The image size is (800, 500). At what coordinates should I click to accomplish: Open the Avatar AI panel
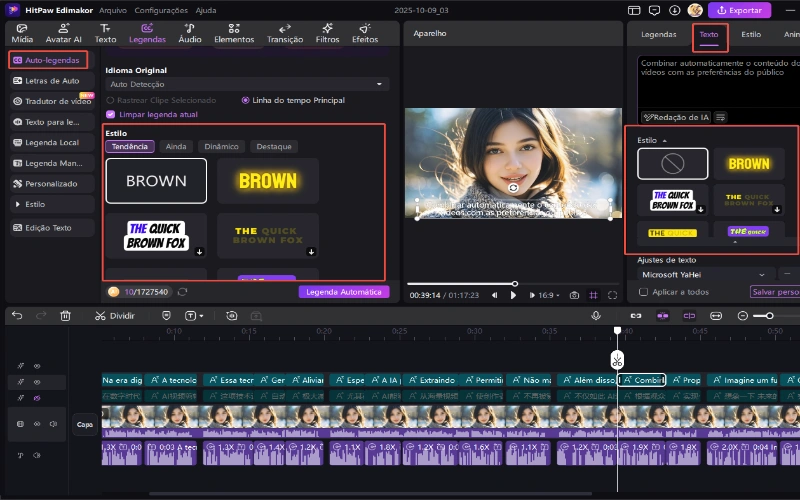click(x=64, y=33)
